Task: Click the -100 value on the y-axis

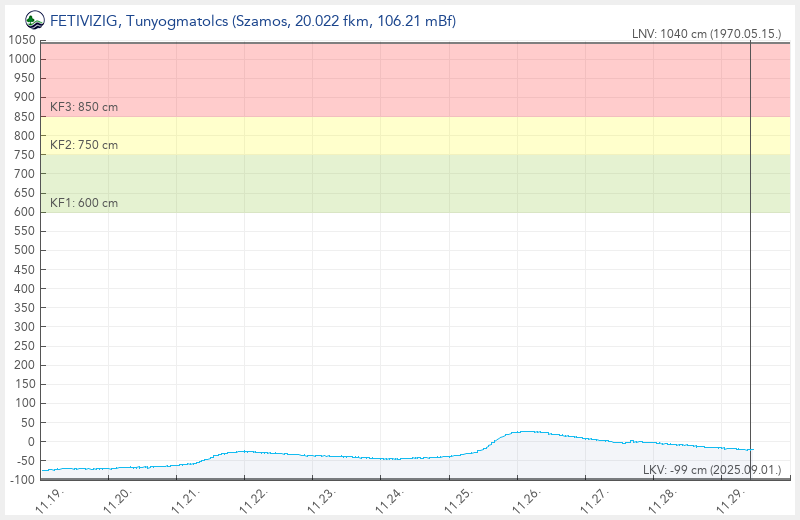Action: 22,480
